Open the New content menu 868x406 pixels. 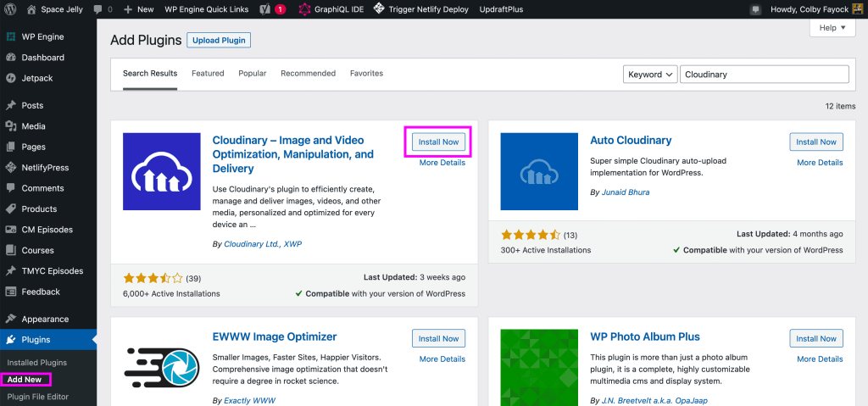pyautogui.click(x=138, y=9)
